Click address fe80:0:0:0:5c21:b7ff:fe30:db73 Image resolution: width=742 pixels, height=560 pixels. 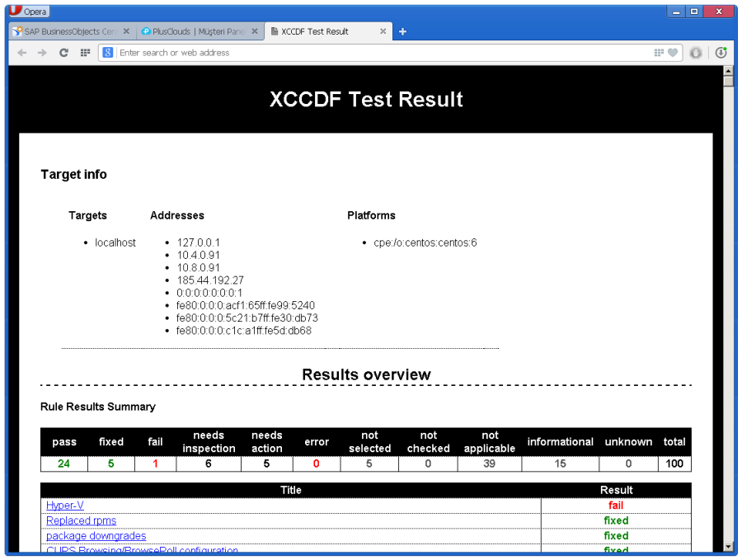coord(247,318)
